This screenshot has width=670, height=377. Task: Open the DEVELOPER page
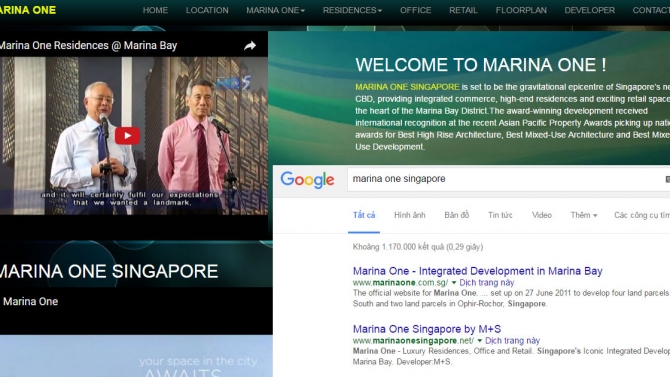tap(590, 10)
